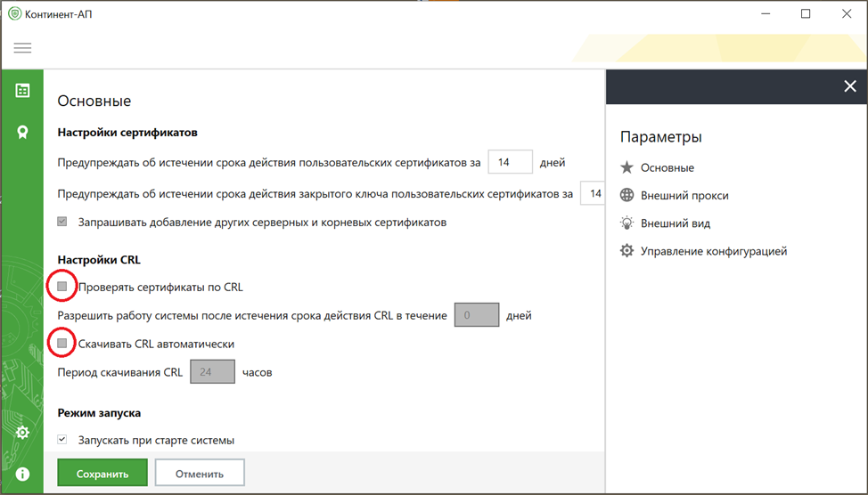The image size is (868, 495).
Task: Click the Отменить button
Action: click(199, 474)
